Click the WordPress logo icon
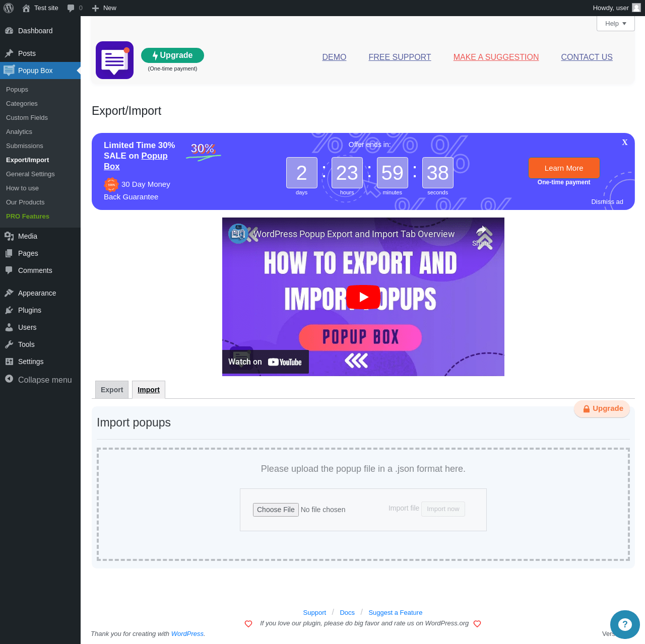This screenshot has width=645, height=644. click(x=9, y=8)
